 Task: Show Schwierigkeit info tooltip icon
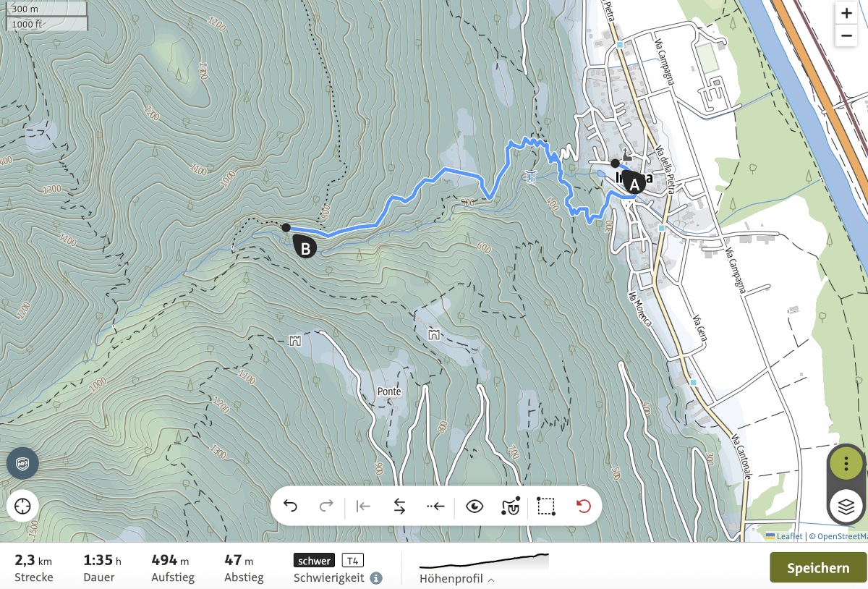pyautogui.click(x=376, y=578)
